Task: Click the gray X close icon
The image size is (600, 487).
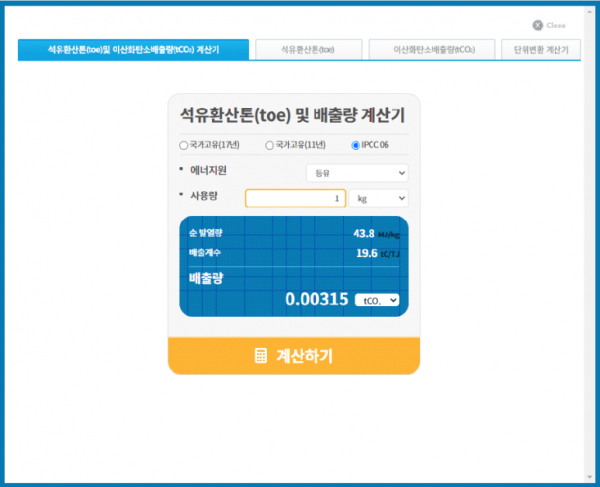Action: (x=538, y=25)
